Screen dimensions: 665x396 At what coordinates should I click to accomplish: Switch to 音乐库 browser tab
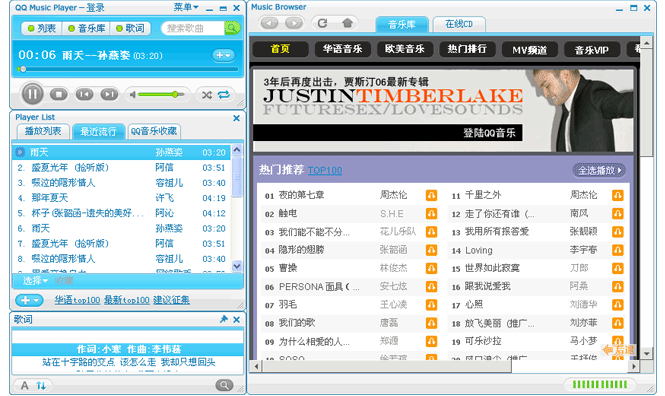(402, 25)
